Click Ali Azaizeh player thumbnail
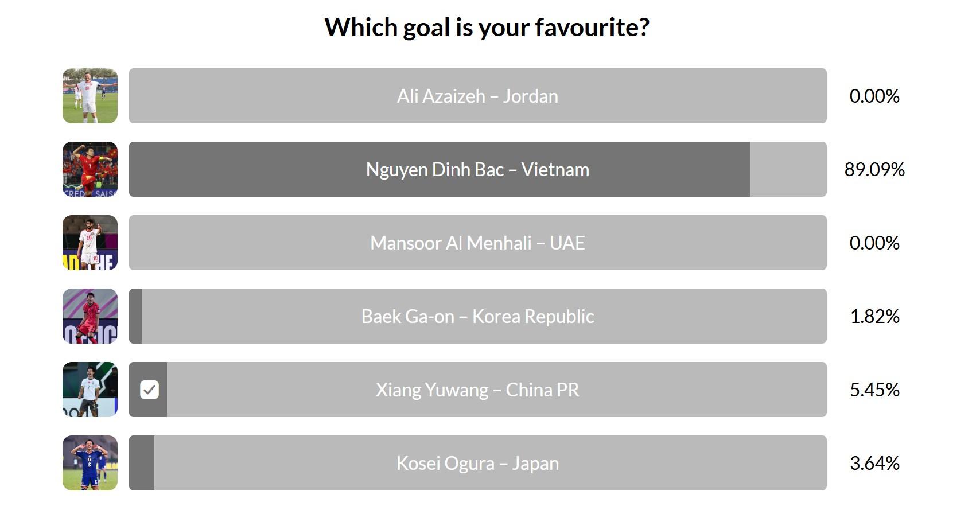The image size is (980, 514). coord(90,96)
